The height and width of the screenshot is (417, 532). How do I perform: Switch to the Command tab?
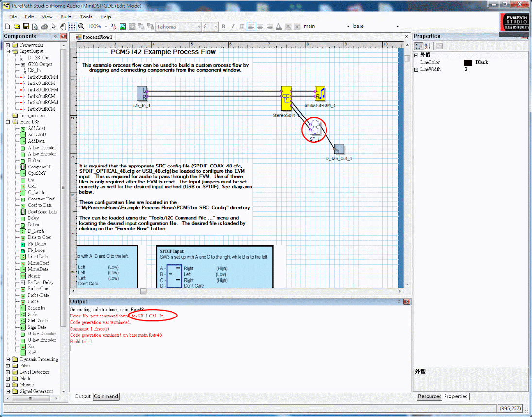pyautogui.click(x=106, y=396)
